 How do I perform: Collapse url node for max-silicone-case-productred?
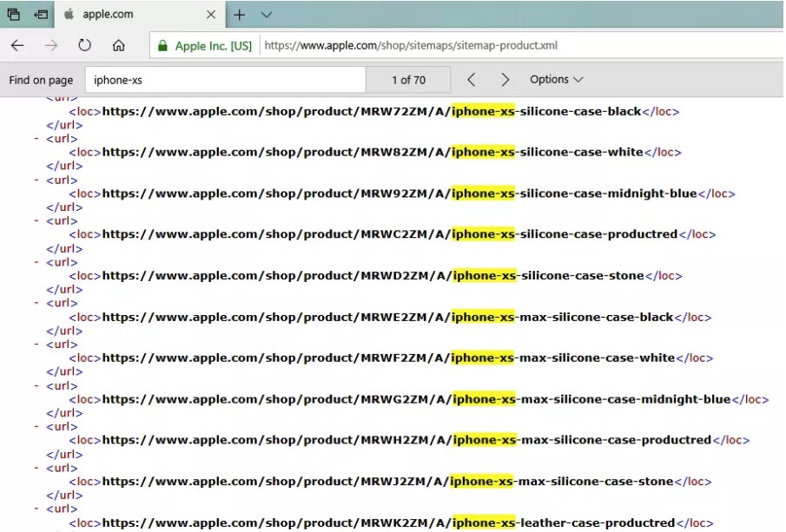tap(36, 426)
